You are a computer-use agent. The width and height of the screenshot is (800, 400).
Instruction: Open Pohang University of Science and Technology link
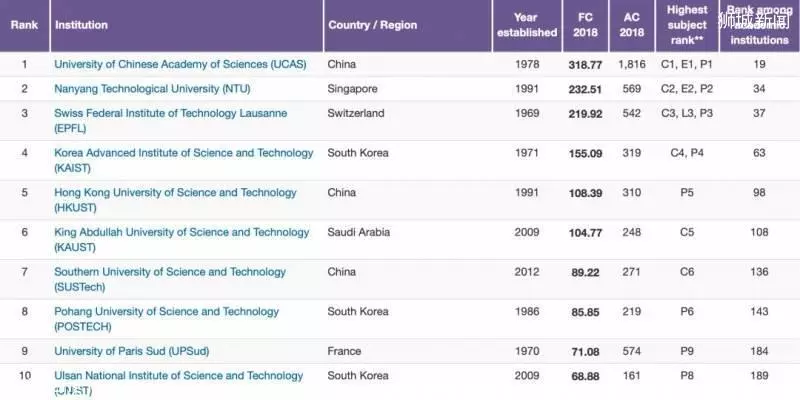166,319
